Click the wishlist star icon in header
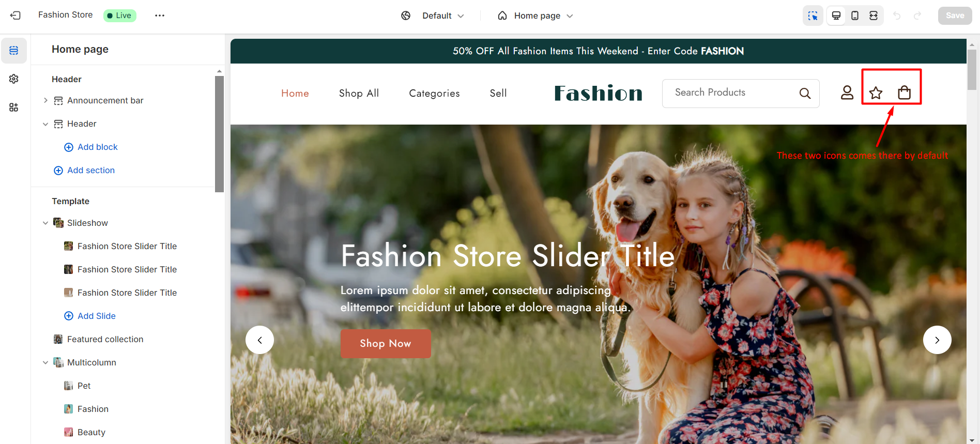The image size is (980, 444). point(876,93)
